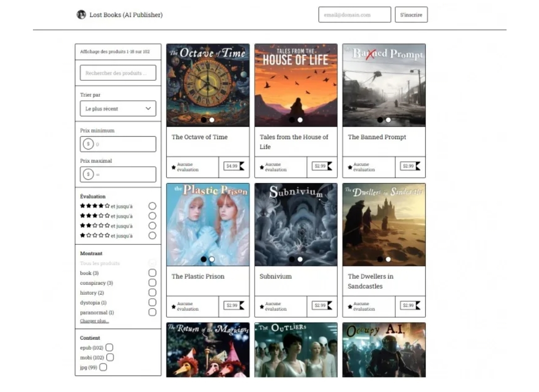Click the S'inscrire subscribe button
The image size is (539, 392).
pyautogui.click(x=411, y=14)
